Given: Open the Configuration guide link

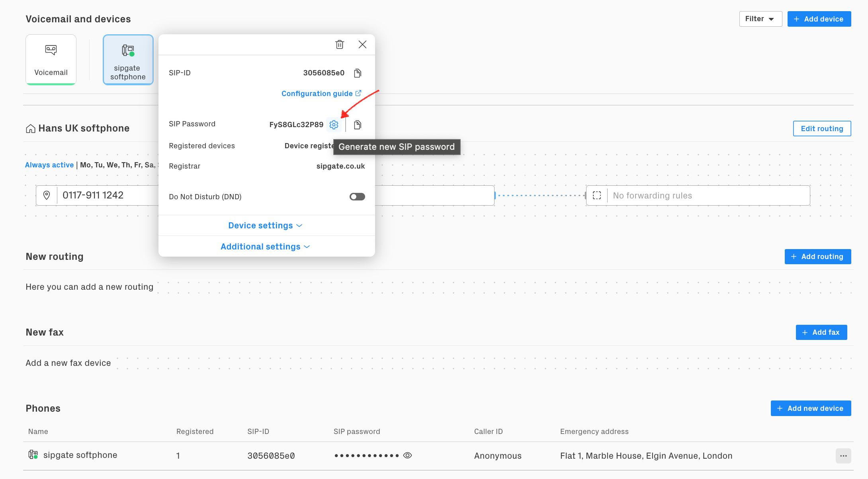Looking at the screenshot, I should point(321,93).
